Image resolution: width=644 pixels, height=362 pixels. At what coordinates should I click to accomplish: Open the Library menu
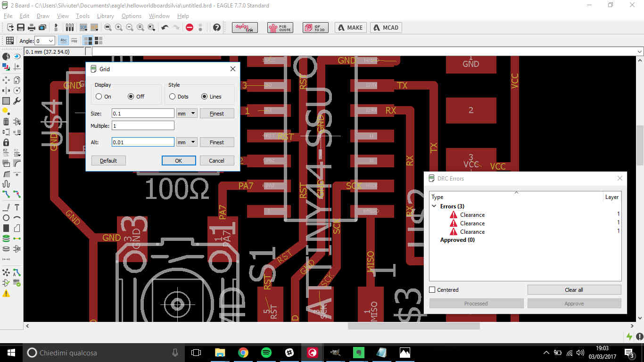(106, 16)
